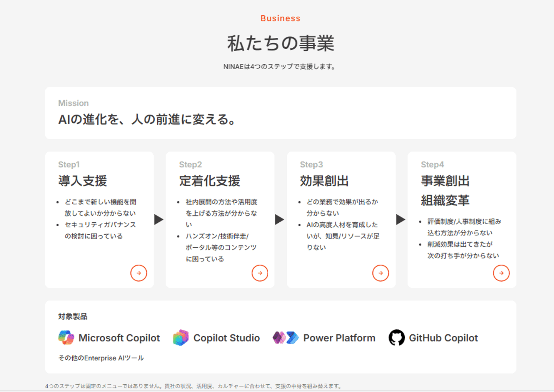Open the 効果創出 heading in Step3
This screenshot has height=392, width=554.
click(x=324, y=181)
